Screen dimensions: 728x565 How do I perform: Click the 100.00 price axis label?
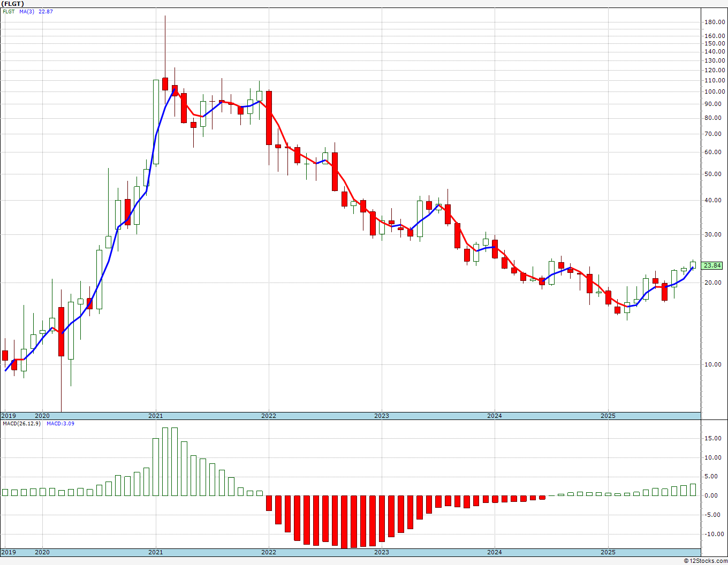point(715,91)
